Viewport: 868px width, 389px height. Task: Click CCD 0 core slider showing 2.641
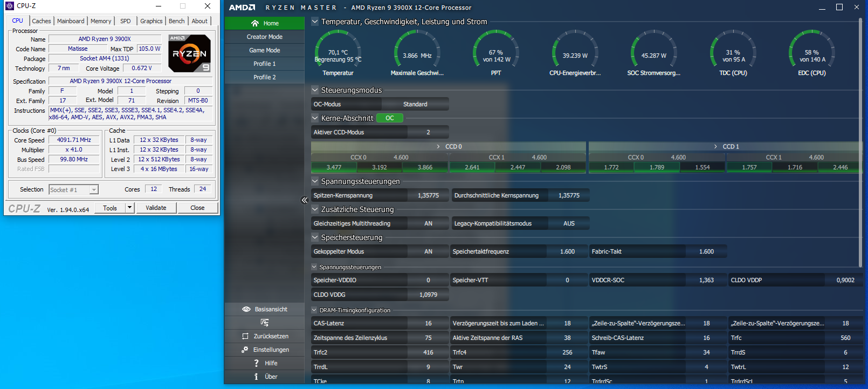click(x=472, y=167)
